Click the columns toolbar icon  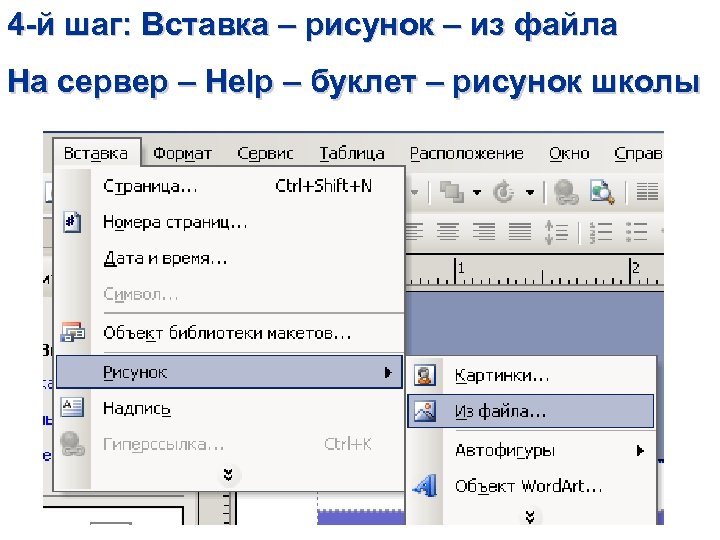pyautogui.click(x=647, y=192)
